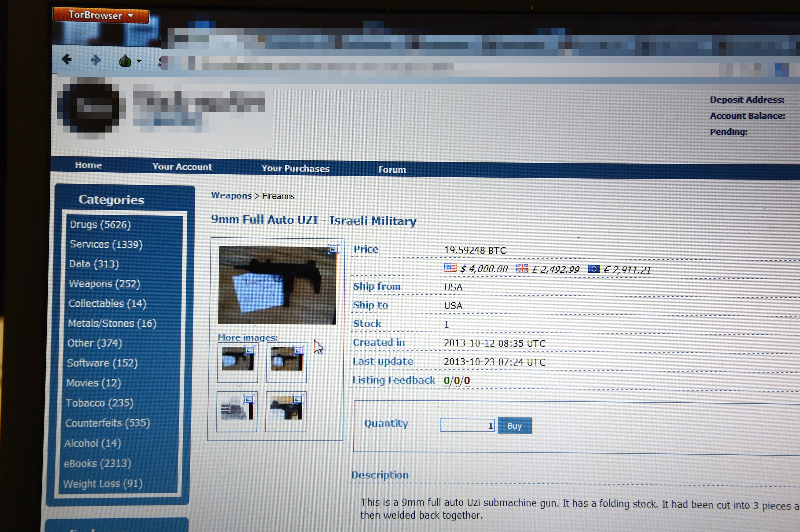Select the Software (152) category
800x532 pixels.
point(102,363)
